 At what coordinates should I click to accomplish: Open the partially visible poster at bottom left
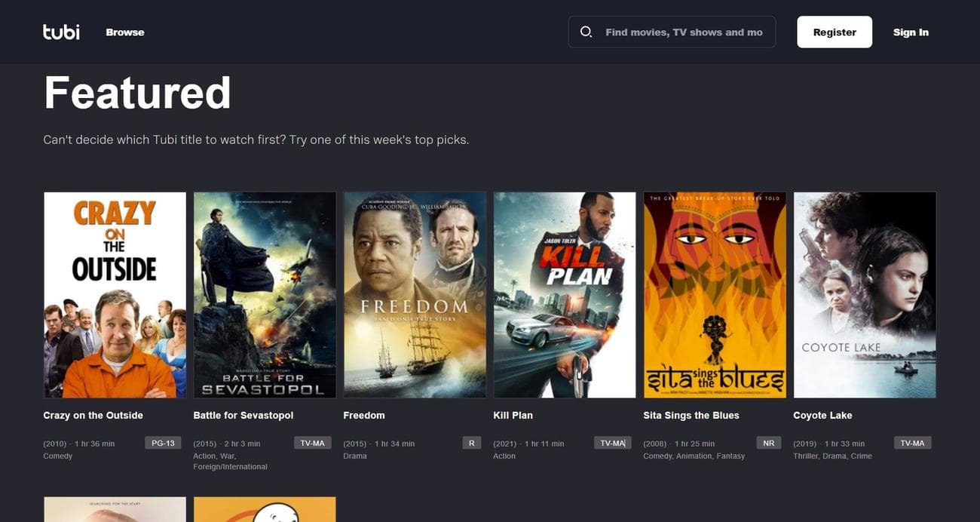click(x=115, y=509)
